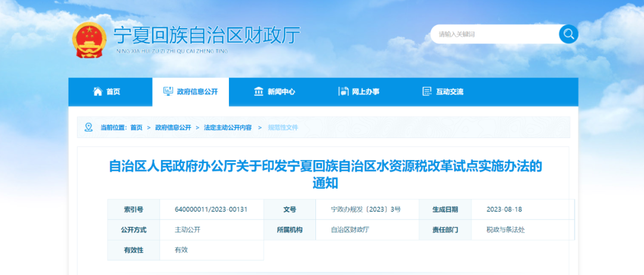This screenshot has width=644, height=275.
Task: Click the bank building icon beside 新闻中心
Action: [x=259, y=92]
